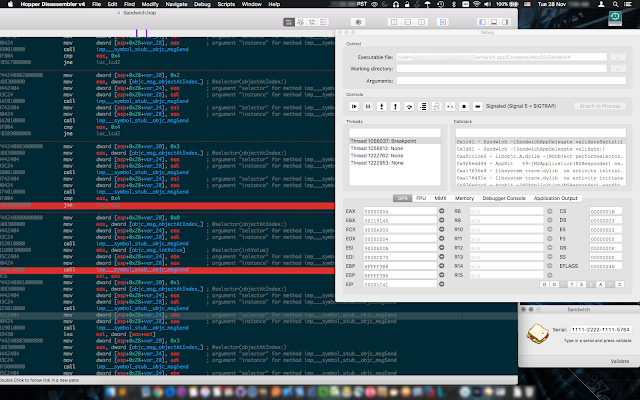
Task: Open Spotlight search in macOS menu bar
Action: tap(615, 4)
